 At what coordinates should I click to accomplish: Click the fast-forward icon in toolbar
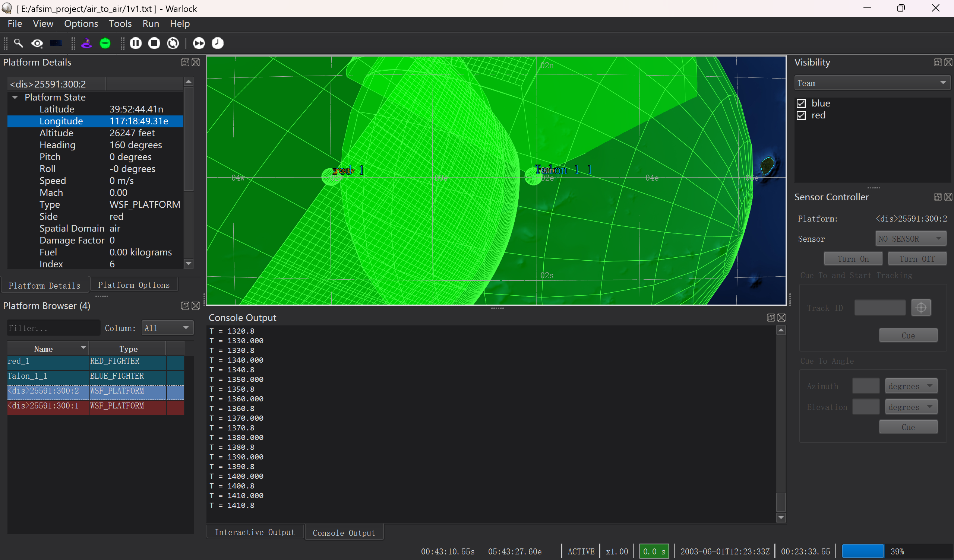199,43
